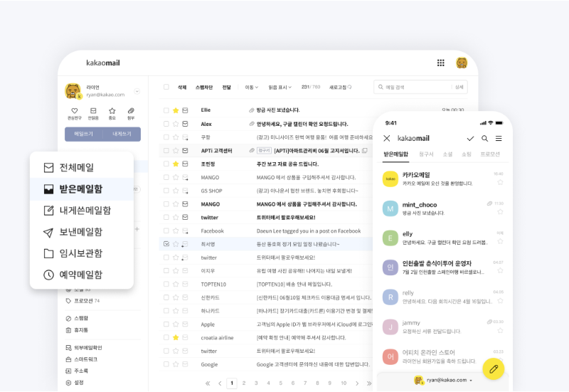The image size is (569, 392).
Task: Click refresh icon next to 새로고침
Action: tap(349, 87)
